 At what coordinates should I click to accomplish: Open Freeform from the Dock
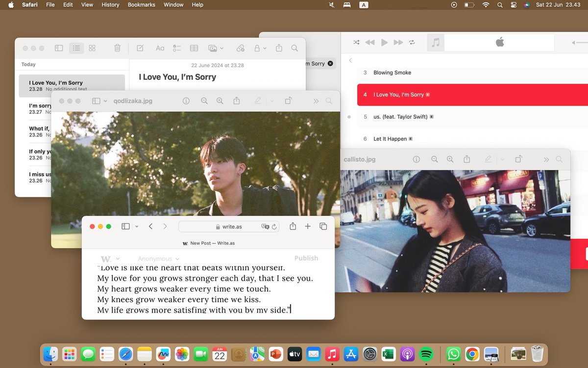[163, 353]
